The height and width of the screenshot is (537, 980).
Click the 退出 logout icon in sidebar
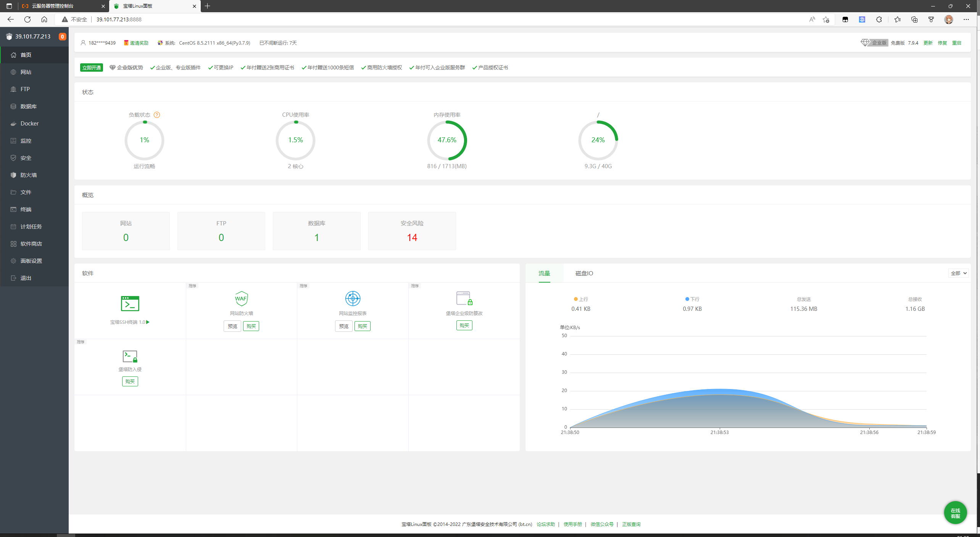click(13, 278)
